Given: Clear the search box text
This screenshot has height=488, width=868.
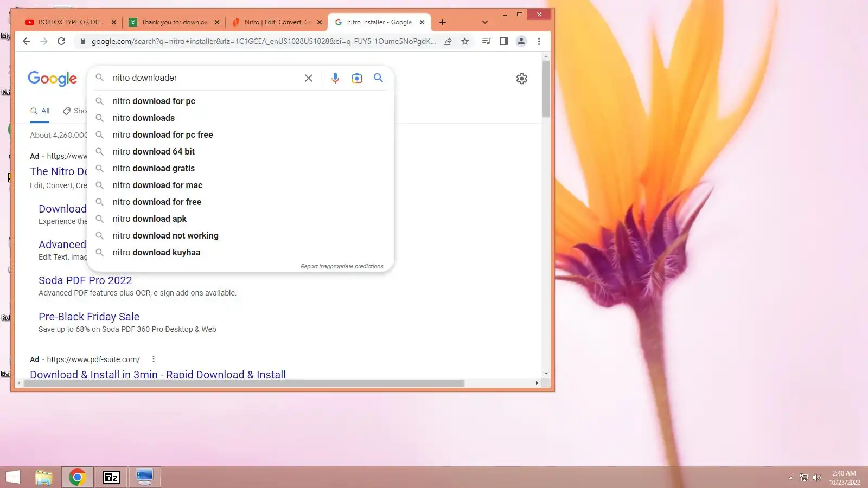Looking at the screenshot, I should 309,78.
